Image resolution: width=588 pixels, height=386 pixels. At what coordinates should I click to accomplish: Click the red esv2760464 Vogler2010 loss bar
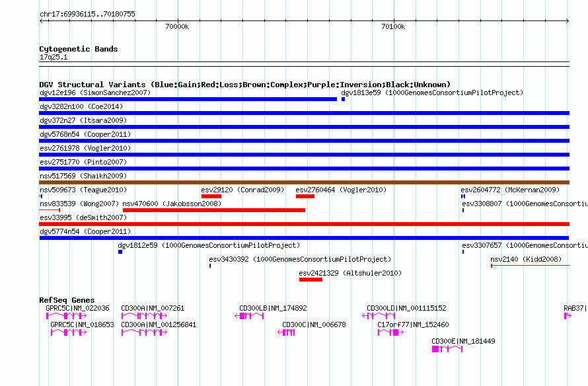[305, 196]
